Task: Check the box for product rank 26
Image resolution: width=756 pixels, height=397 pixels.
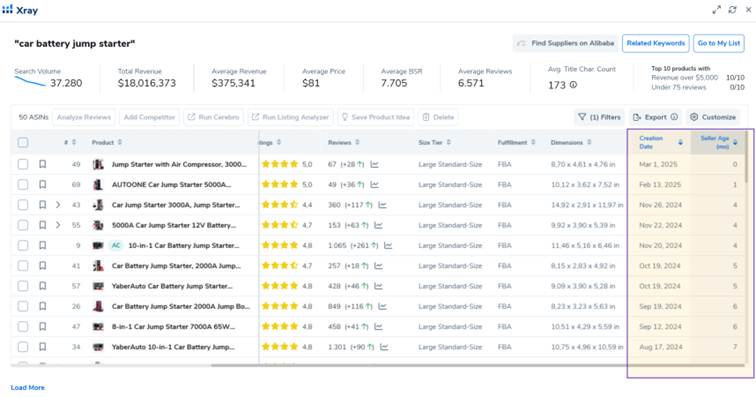Action: [x=23, y=306]
